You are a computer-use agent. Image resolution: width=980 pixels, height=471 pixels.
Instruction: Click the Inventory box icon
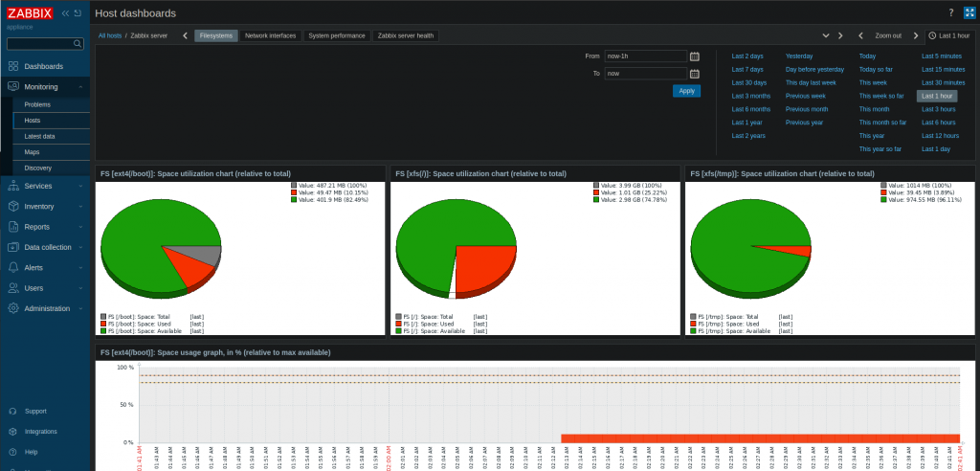click(x=13, y=207)
